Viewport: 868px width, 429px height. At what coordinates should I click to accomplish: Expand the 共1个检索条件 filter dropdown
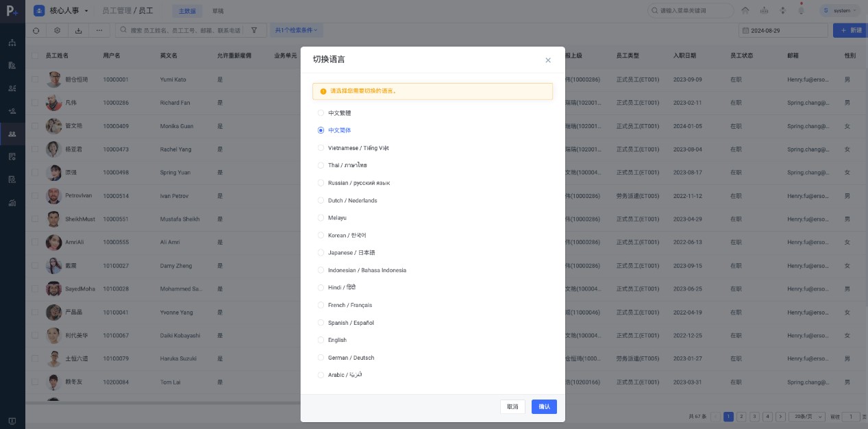tap(296, 30)
